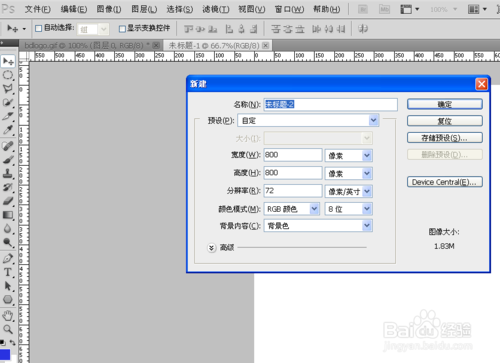This screenshot has width=500, height=363.
Task: Open the 滤镜 menu
Action: pos(216,9)
